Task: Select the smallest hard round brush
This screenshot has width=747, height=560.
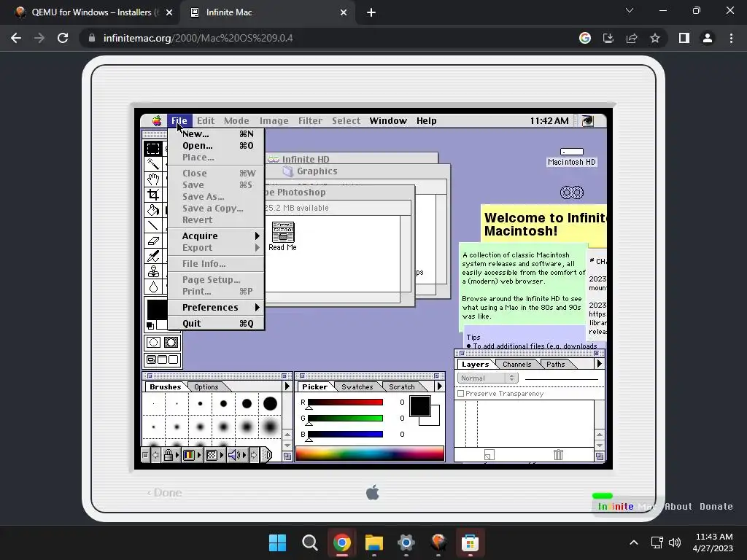Action: 153,403
